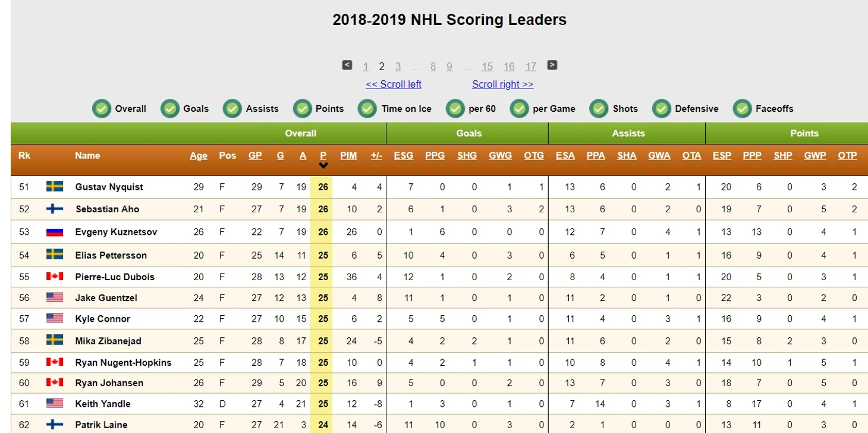This screenshot has height=433, width=868.
Task: Click the sort arrow under P column
Action: pos(323,166)
